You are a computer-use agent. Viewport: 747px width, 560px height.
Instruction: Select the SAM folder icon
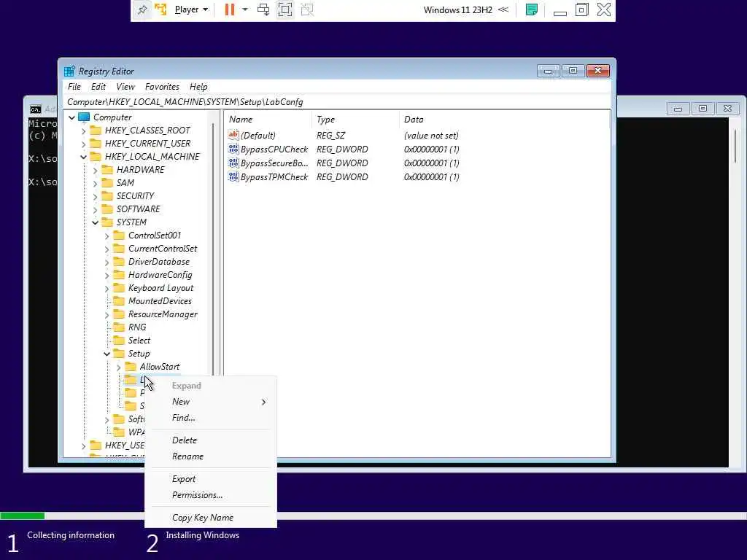point(108,183)
